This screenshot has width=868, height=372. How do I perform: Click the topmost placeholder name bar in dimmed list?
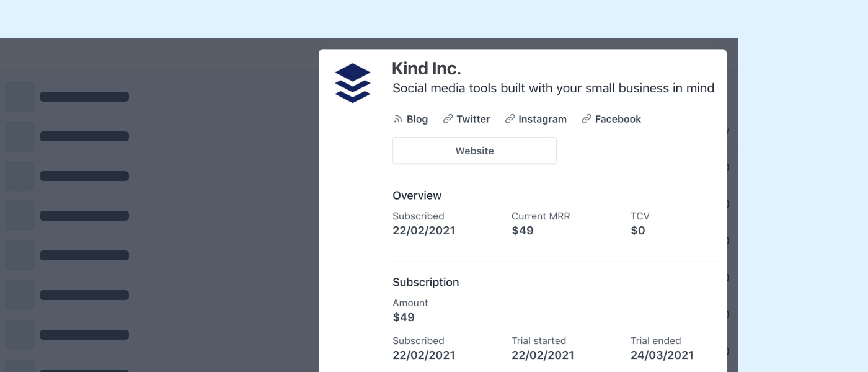click(84, 97)
